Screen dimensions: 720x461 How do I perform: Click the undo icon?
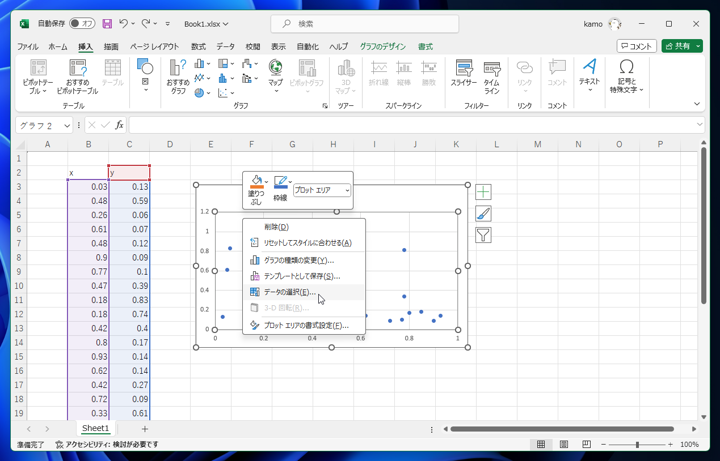point(123,23)
